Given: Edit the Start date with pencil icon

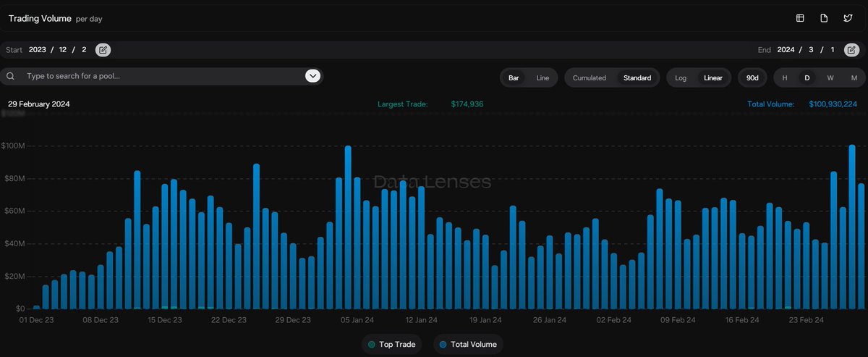Looking at the screenshot, I should [x=103, y=50].
